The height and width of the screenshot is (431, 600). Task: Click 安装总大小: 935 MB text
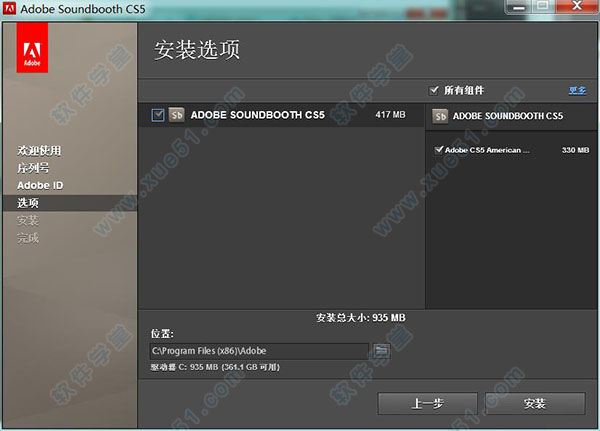(x=360, y=318)
